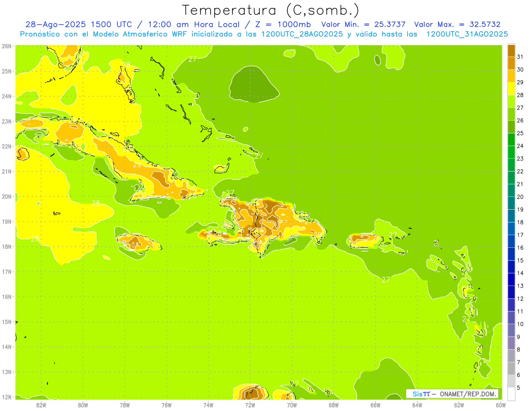Pick the dark green legend segment between 25 and 26

tap(511, 127)
